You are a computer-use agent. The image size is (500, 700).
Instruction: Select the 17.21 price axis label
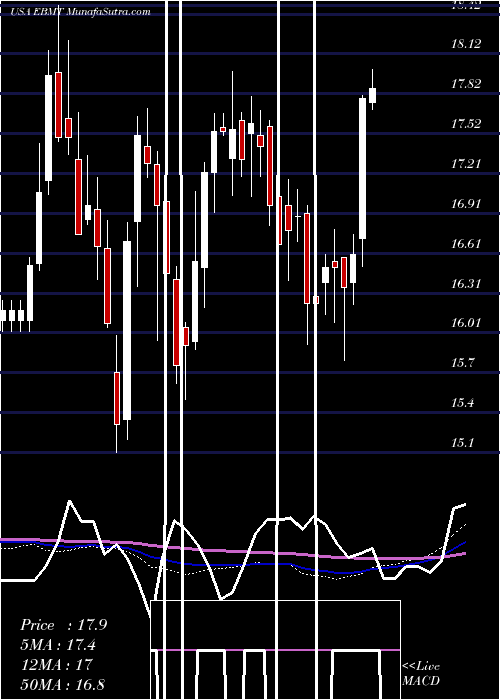(466, 163)
